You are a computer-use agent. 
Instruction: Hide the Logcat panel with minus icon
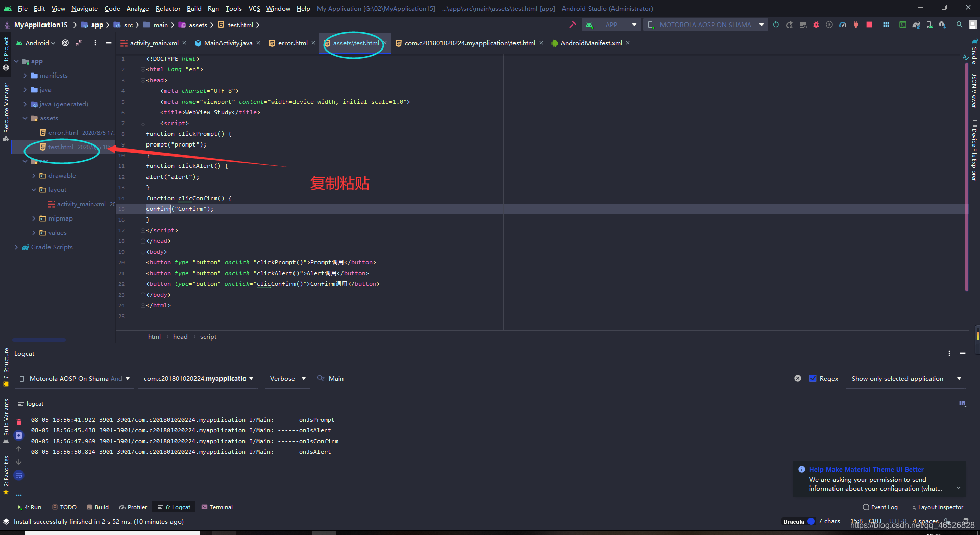pyautogui.click(x=963, y=353)
